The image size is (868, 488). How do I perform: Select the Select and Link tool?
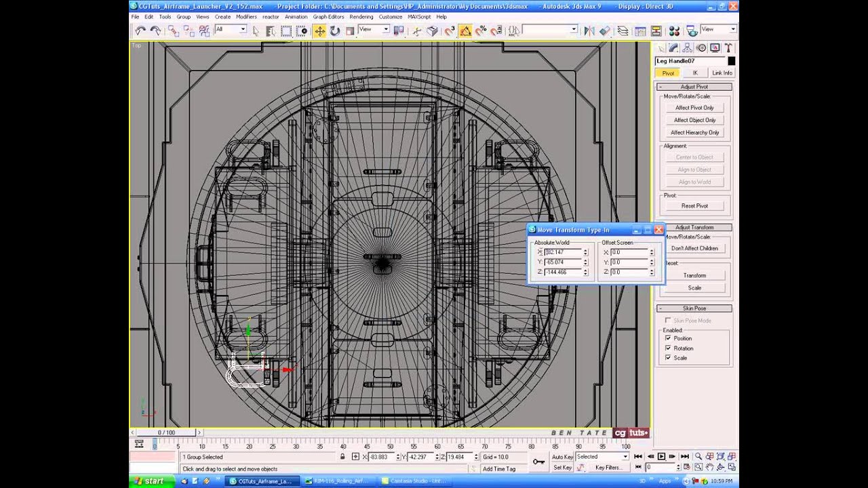coord(174,30)
